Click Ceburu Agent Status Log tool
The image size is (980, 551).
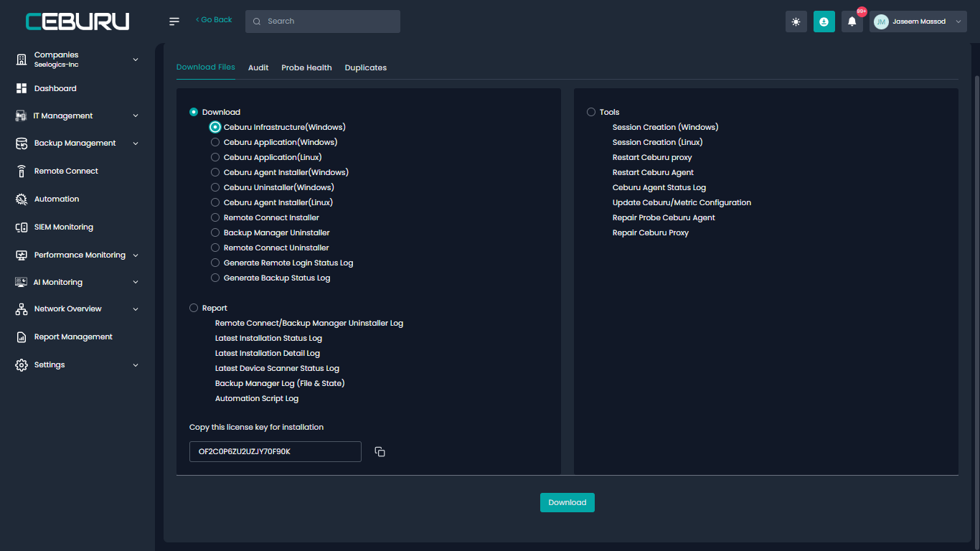click(x=659, y=187)
